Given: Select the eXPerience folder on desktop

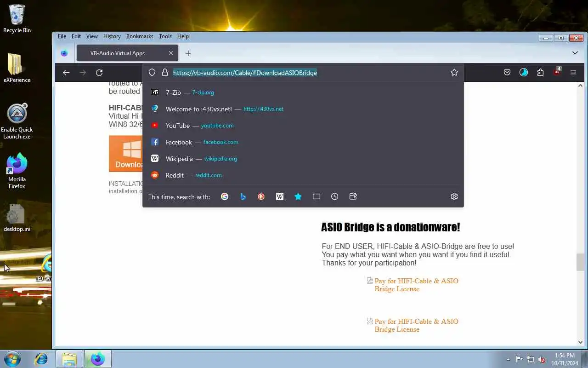Looking at the screenshot, I should (x=17, y=68).
